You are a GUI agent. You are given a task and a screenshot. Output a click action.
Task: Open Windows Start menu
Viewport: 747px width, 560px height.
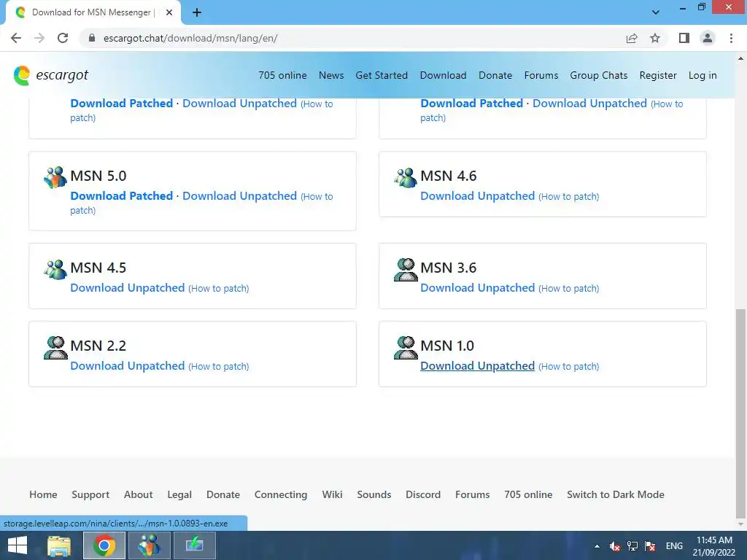click(x=18, y=545)
